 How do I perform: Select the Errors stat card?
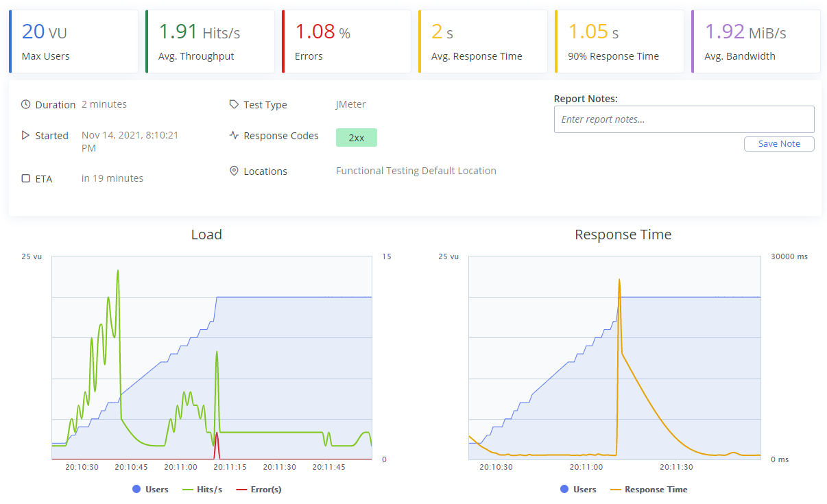point(346,41)
